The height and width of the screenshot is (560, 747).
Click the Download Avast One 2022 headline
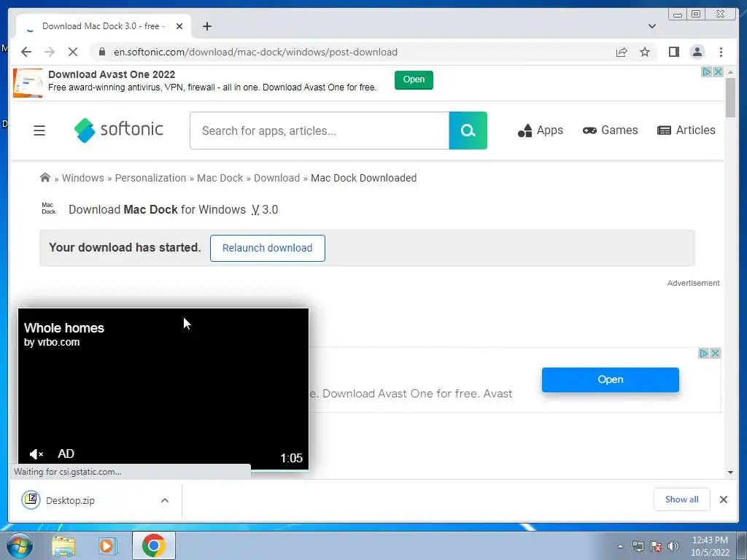pyautogui.click(x=112, y=74)
